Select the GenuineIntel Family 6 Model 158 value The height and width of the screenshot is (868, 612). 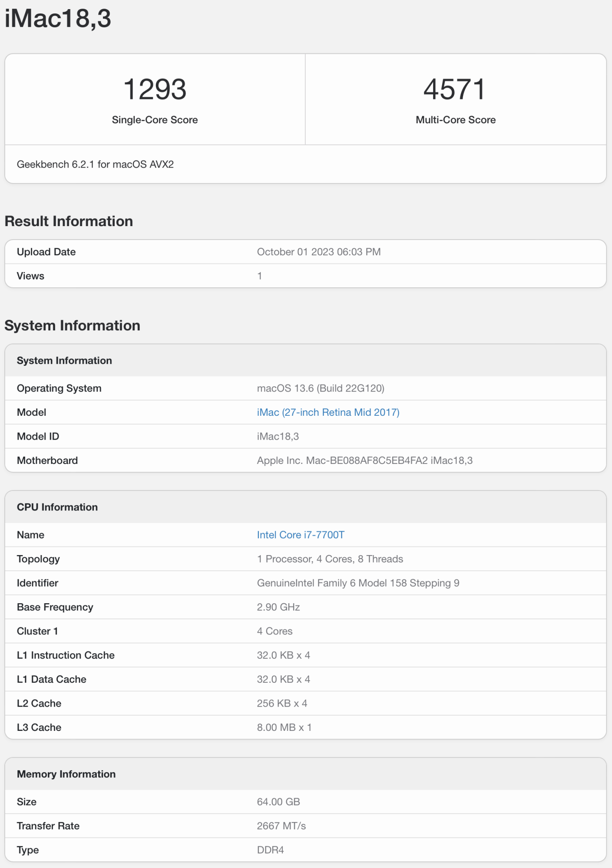(x=358, y=583)
